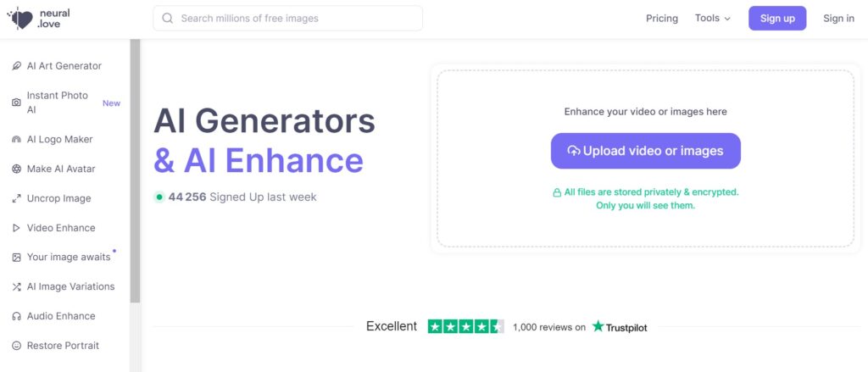
Task: Click the neural.love heart logo
Action: (x=20, y=19)
